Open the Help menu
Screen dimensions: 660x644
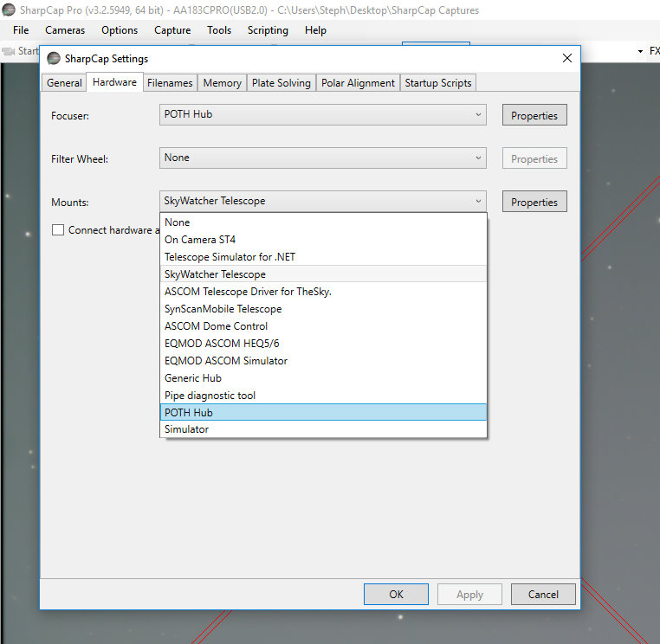[315, 30]
